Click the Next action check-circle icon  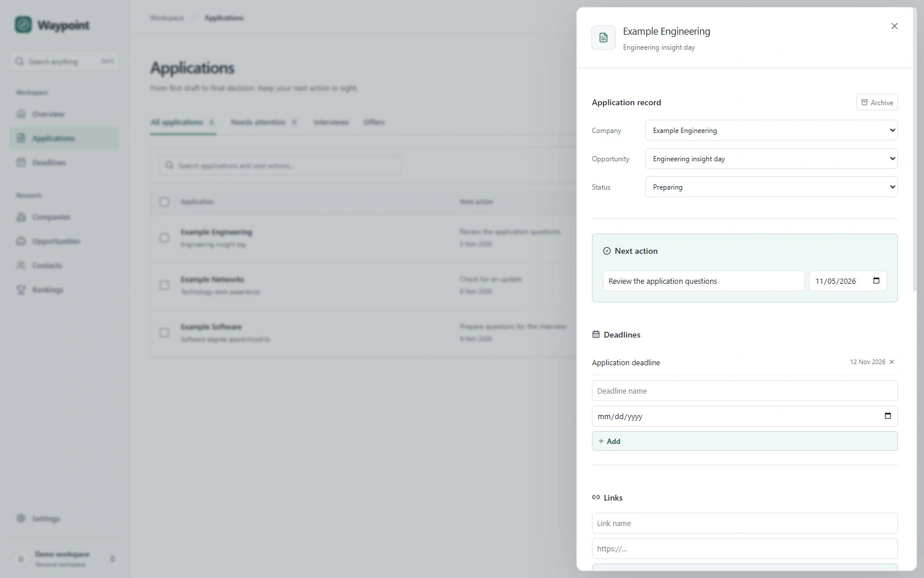coord(606,251)
